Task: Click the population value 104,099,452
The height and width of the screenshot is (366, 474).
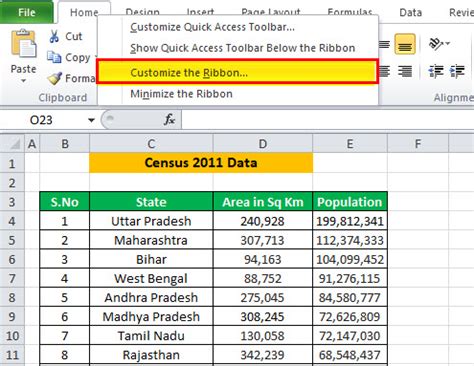Action: [350, 259]
